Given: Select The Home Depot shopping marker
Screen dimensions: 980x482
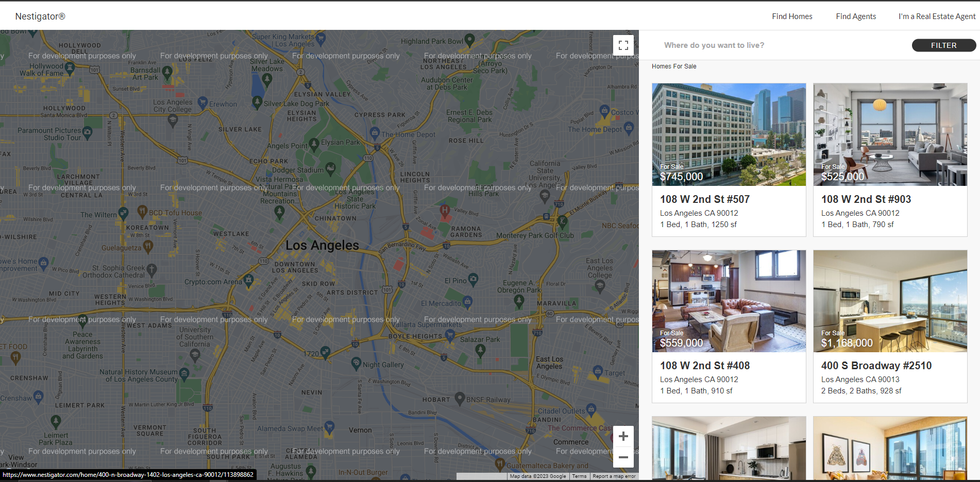Looking at the screenshot, I should (375, 133).
